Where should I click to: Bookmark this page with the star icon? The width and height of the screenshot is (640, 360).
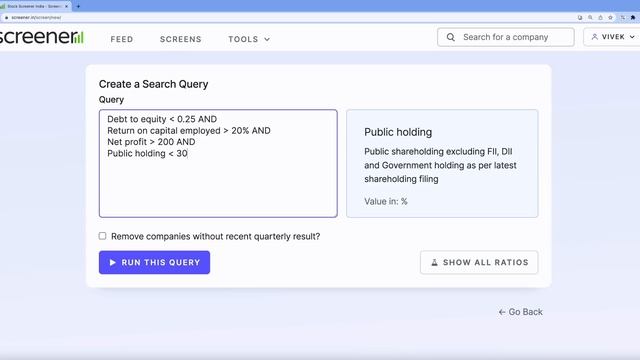(x=611, y=18)
